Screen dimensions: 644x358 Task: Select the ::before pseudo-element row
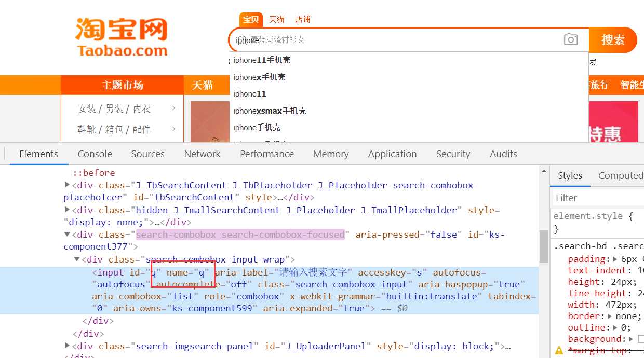94,173
